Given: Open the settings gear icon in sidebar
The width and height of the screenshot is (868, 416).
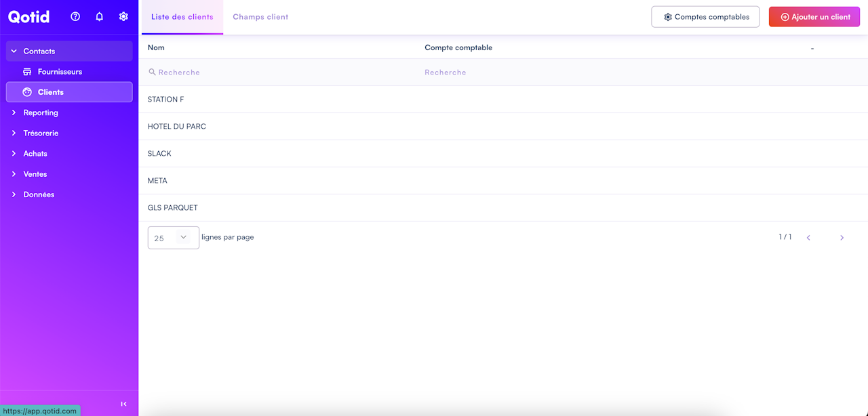Looking at the screenshot, I should tap(123, 17).
